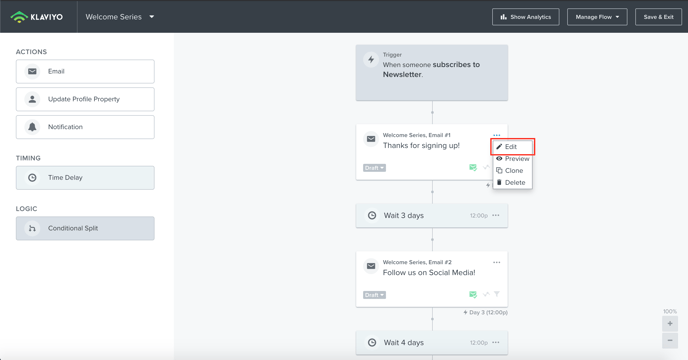Image resolution: width=688 pixels, height=360 pixels.
Task: Click the envelope icon on Email #2
Action: (x=371, y=266)
